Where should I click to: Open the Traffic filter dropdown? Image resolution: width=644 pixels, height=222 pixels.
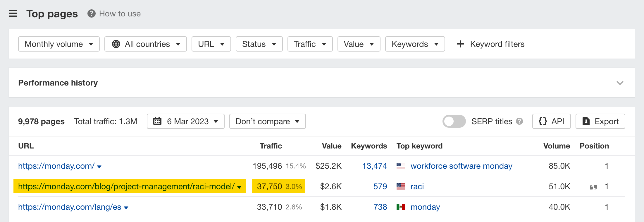coord(310,44)
